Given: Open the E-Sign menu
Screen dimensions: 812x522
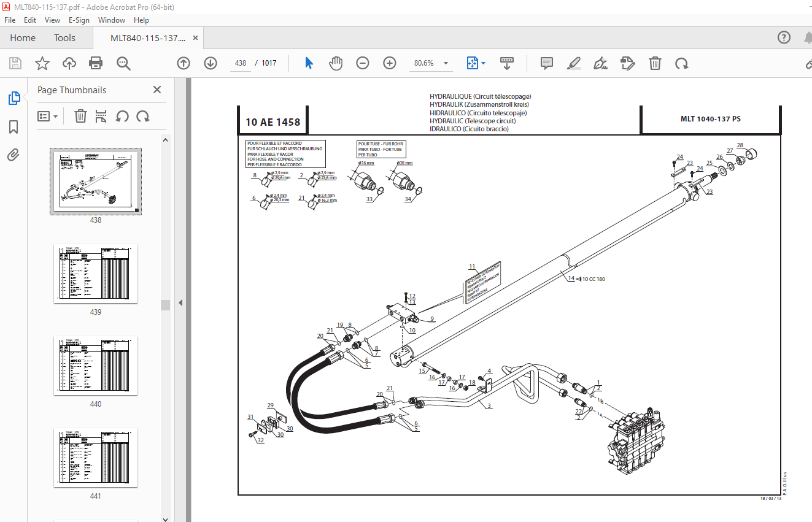Looking at the screenshot, I should coord(79,20).
